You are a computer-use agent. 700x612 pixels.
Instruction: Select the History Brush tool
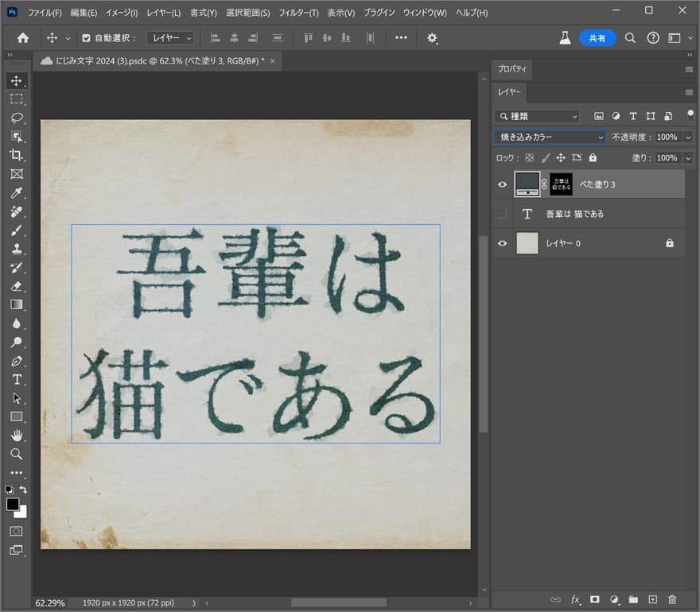17,268
